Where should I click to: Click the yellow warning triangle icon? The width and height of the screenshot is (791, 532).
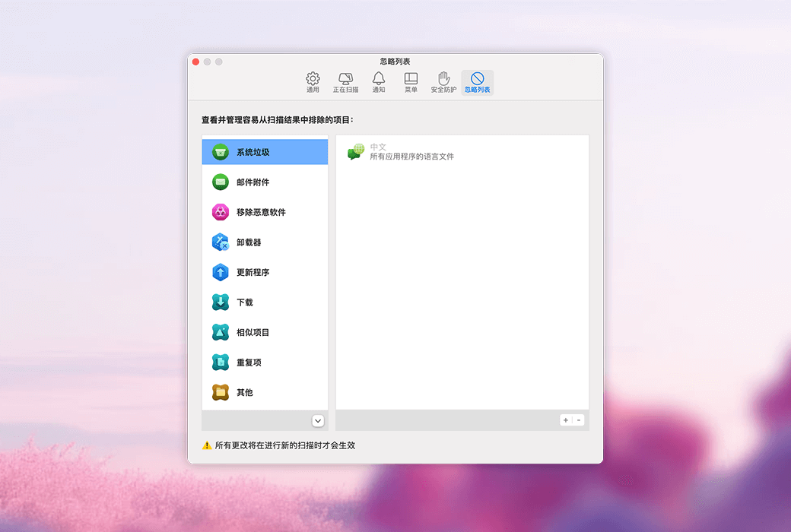coord(207,445)
